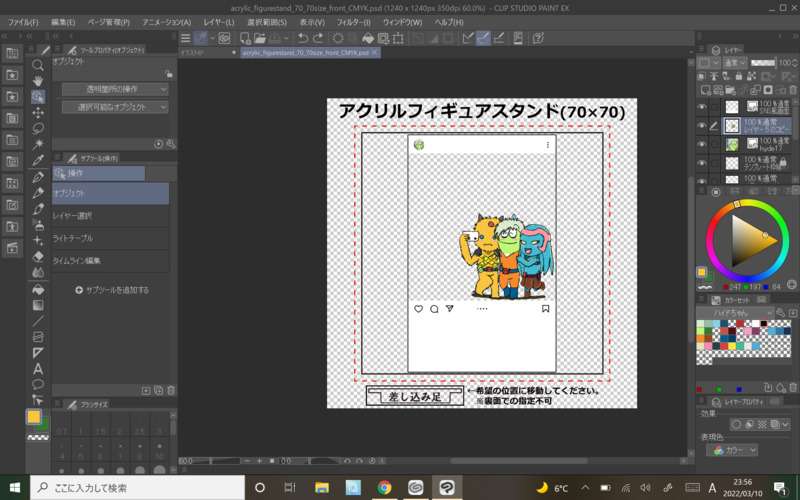800x500 pixels.
Task: Hide the hyde17 layer
Action: (702, 145)
